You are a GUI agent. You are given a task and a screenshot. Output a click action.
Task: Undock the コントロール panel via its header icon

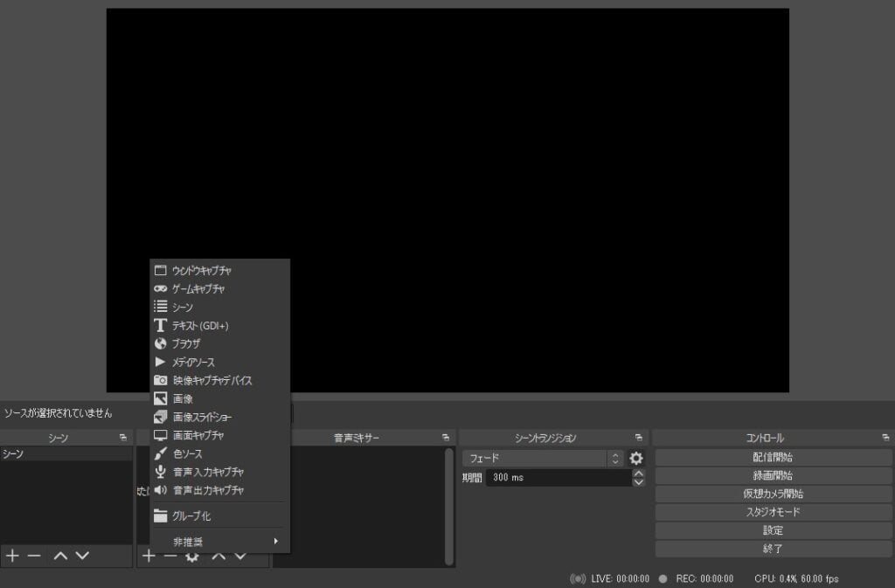[884, 437]
